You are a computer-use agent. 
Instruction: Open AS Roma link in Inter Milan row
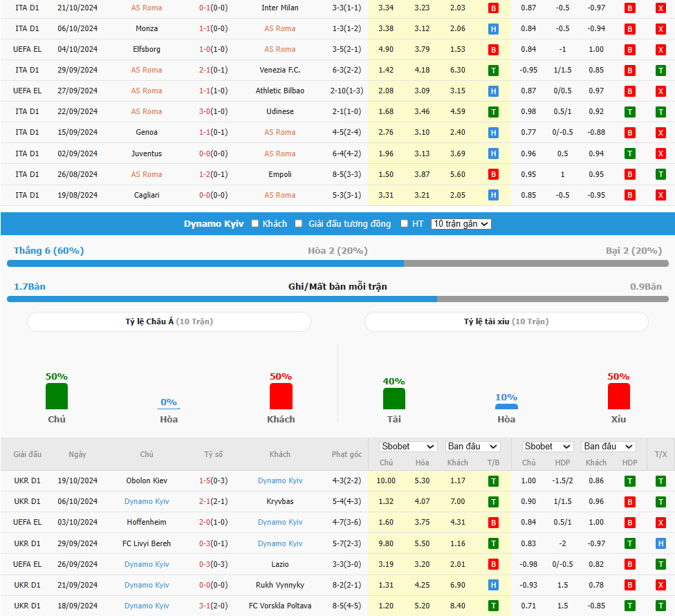147,8
